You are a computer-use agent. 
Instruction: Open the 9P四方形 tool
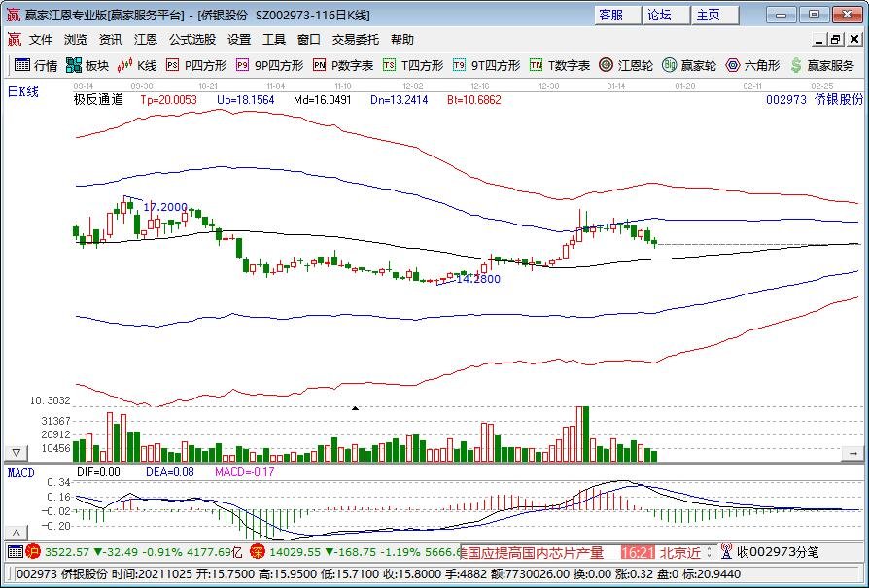pyautogui.click(x=270, y=65)
